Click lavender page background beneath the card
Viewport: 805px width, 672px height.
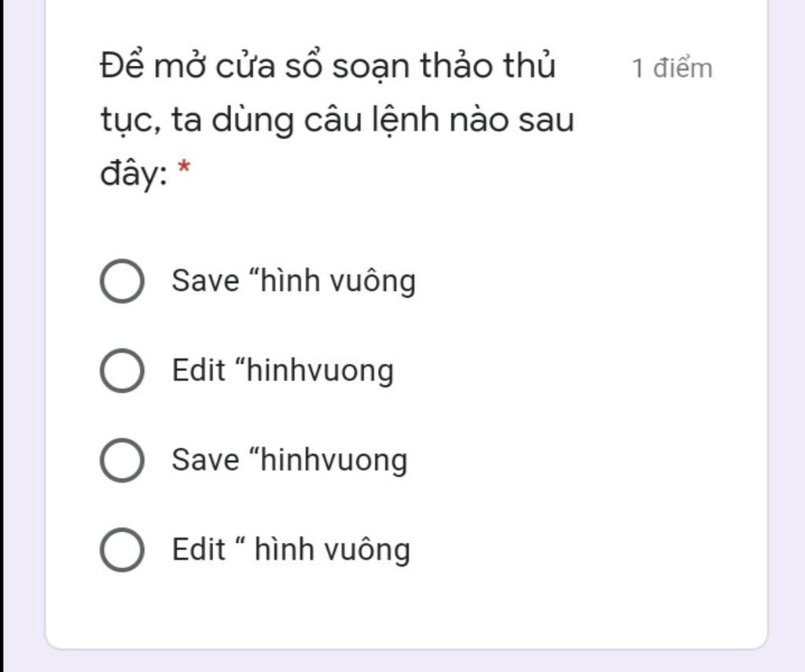(406, 663)
